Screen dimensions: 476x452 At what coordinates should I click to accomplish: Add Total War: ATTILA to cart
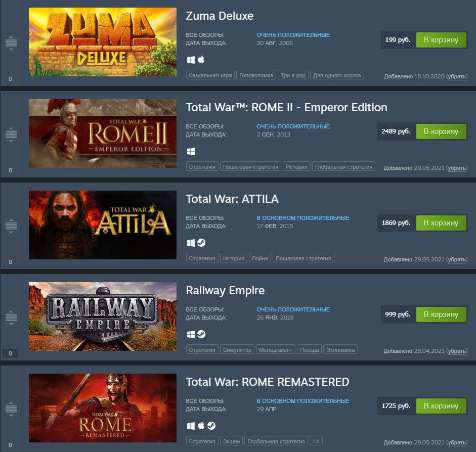point(441,223)
